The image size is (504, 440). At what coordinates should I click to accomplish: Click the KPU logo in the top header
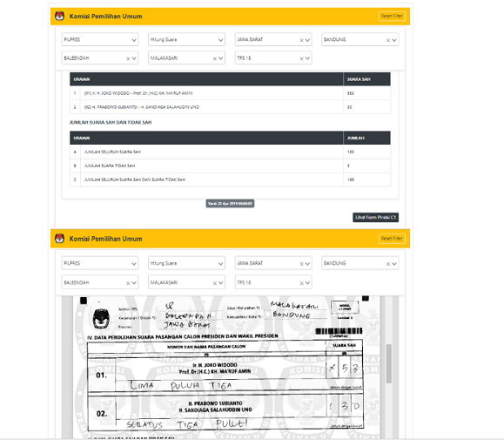tap(59, 16)
